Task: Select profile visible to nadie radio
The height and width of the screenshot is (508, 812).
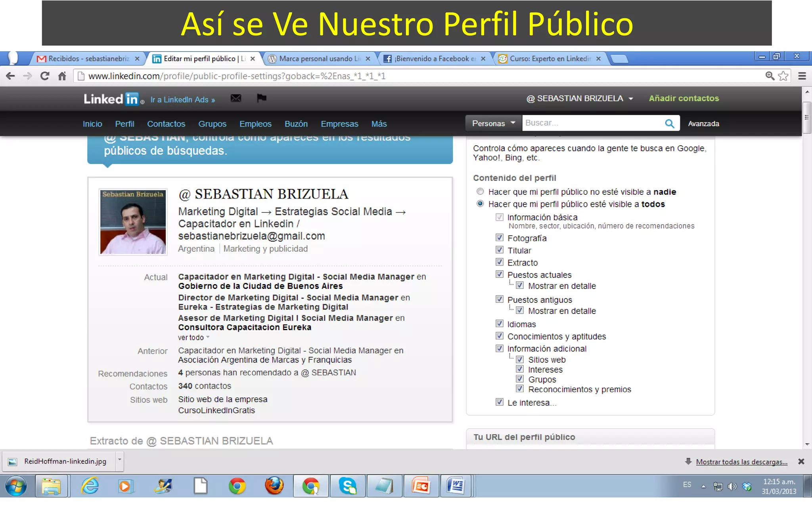Action: [480, 192]
